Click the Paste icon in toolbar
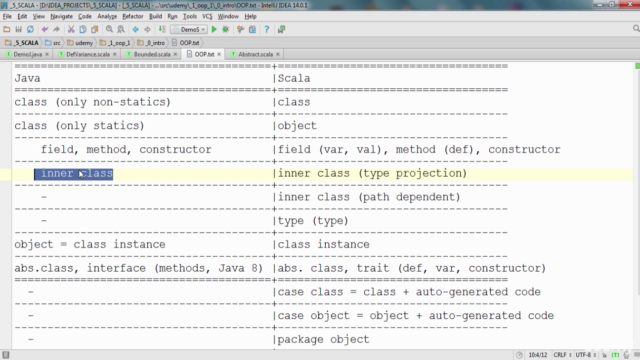Viewport: 640px width, 360px height. click(x=95, y=29)
